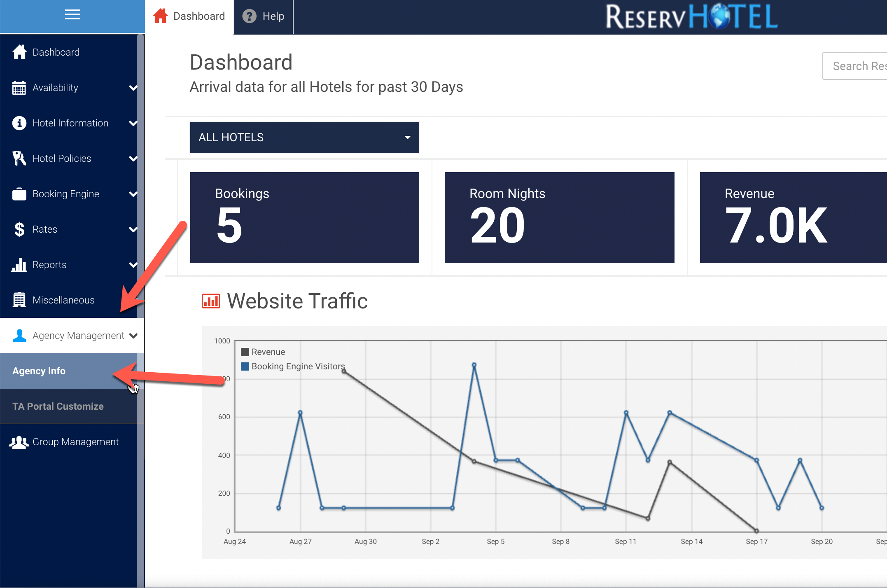Click the Booking Engine briefcase icon

click(19, 194)
